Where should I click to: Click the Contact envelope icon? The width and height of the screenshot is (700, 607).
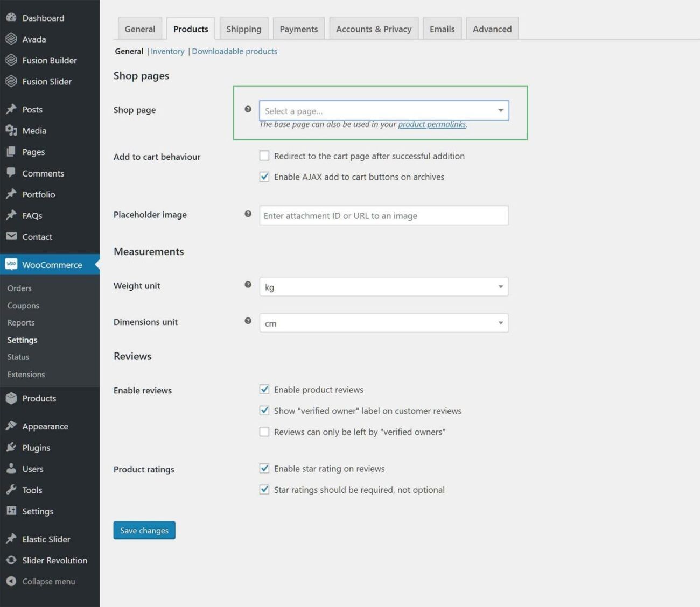11,236
